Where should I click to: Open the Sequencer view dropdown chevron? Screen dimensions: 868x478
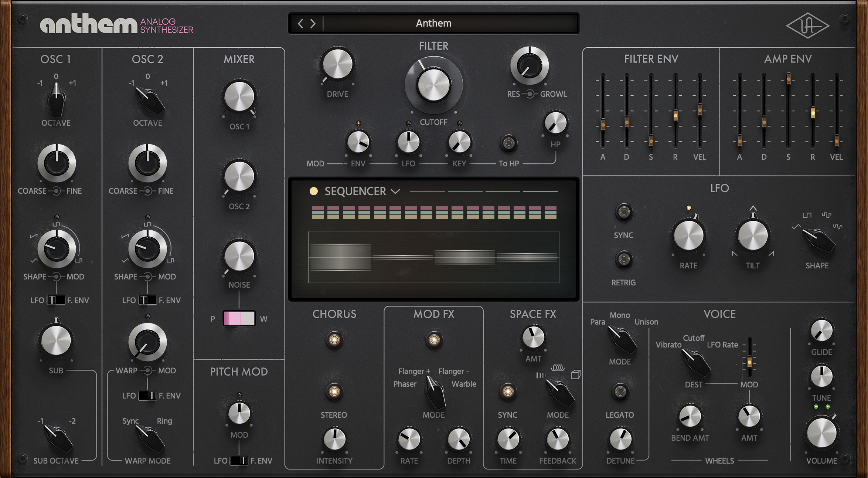[395, 192]
